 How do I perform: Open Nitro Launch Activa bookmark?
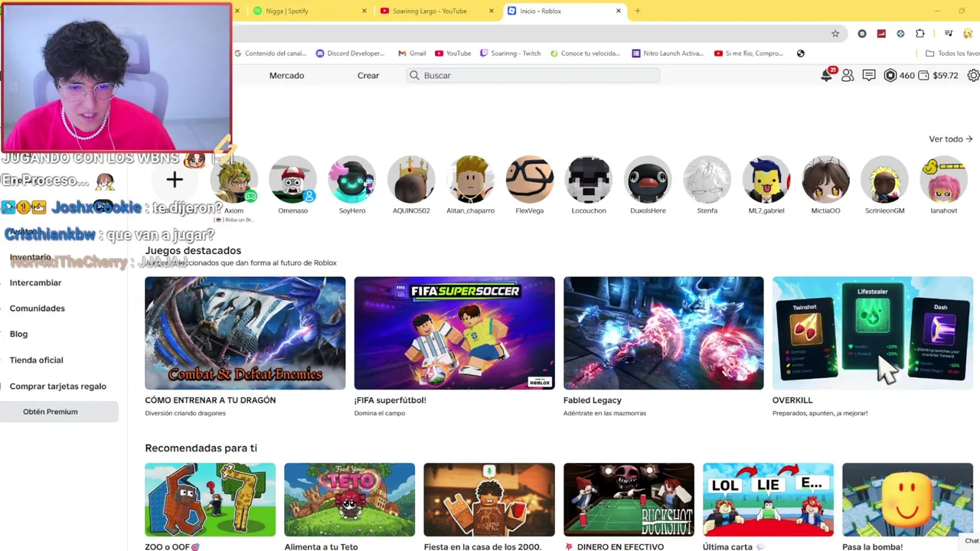[x=668, y=54]
